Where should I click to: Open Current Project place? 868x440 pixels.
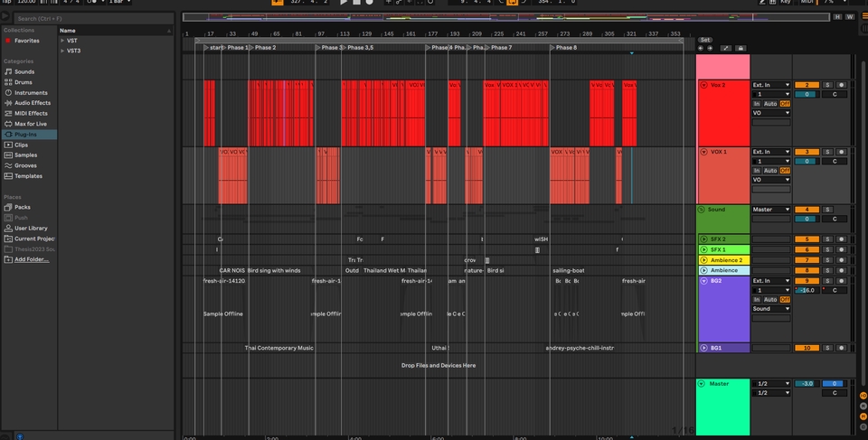coord(34,239)
